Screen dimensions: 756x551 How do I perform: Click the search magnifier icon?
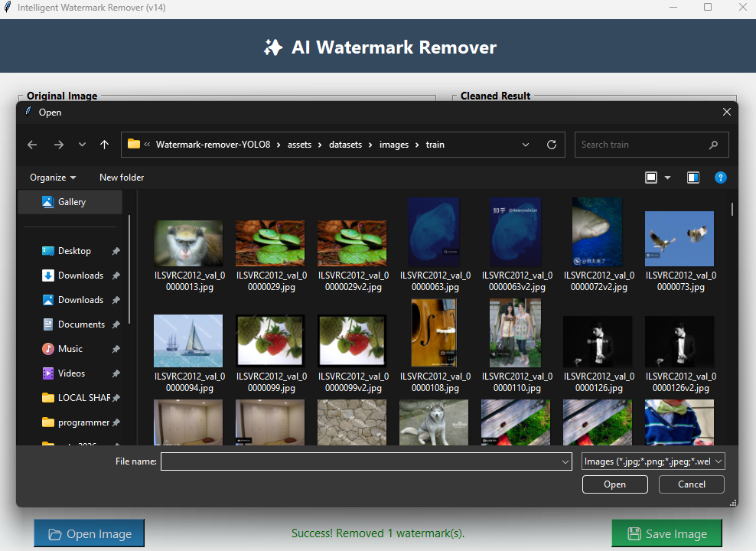pyautogui.click(x=713, y=145)
